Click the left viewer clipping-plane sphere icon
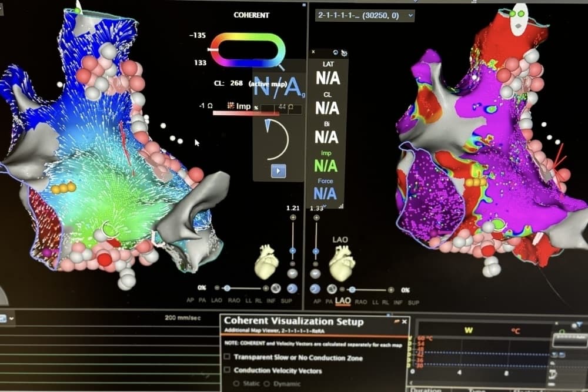Viewport: 588px width, 392px height. coord(276,288)
